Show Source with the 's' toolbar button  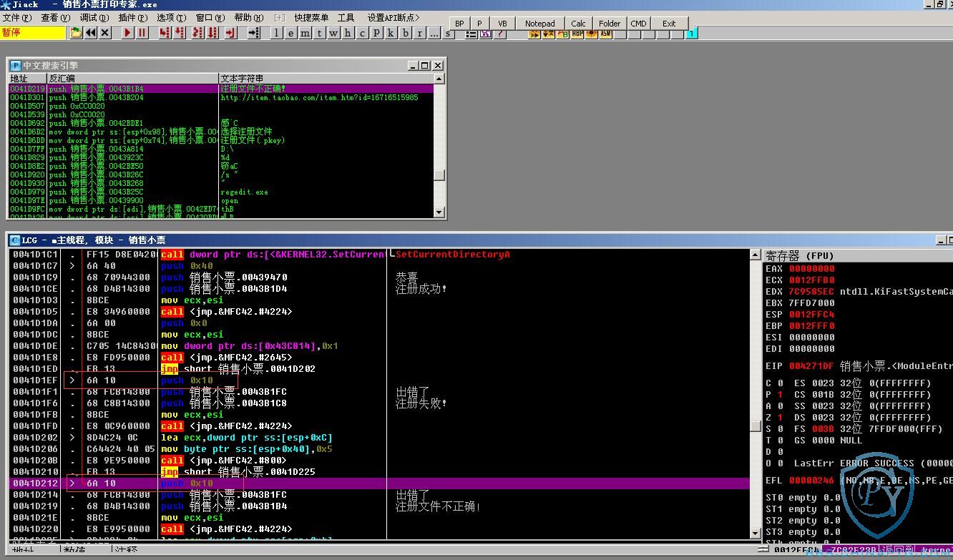pos(448,34)
